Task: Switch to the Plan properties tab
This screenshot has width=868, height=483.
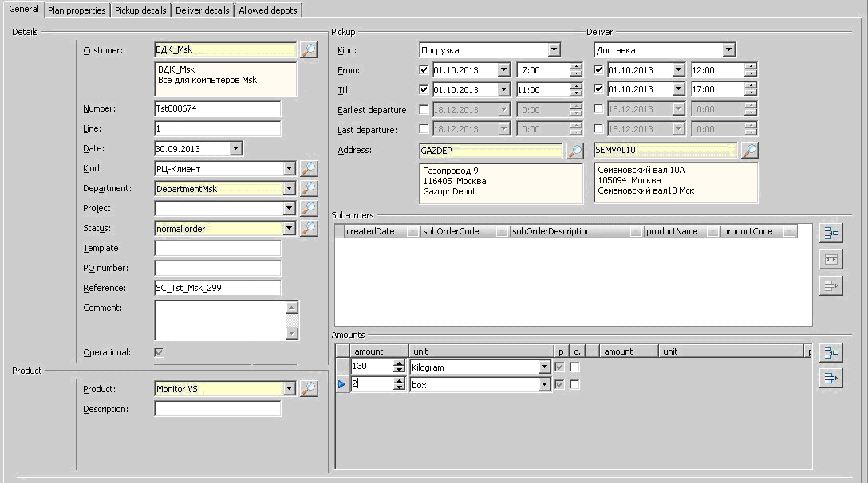Action: click(77, 10)
